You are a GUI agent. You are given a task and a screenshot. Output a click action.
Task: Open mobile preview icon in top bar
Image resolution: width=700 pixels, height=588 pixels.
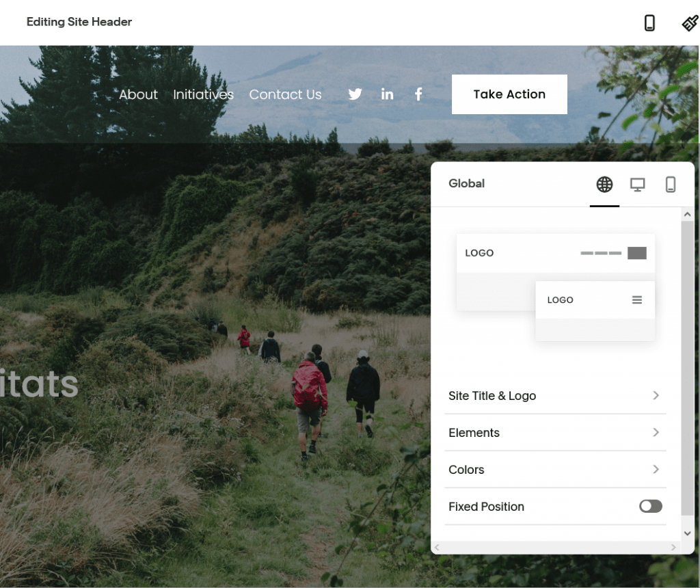pyautogui.click(x=649, y=23)
